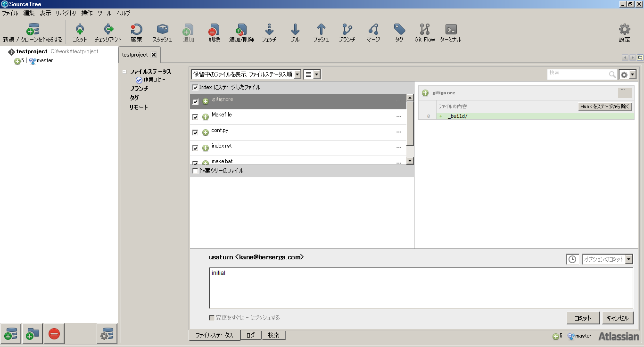Open the 編集 menu
644x347 pixels.
coord(29,13)
